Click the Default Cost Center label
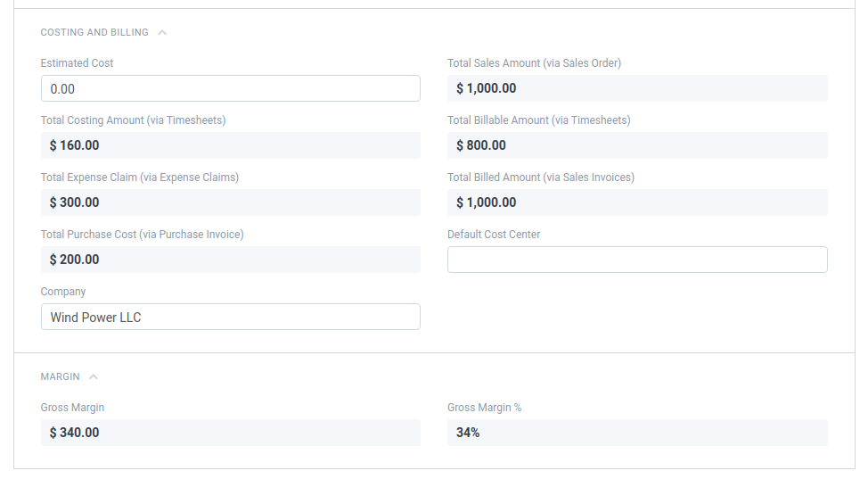868x479 pixels. pos(494,235)
